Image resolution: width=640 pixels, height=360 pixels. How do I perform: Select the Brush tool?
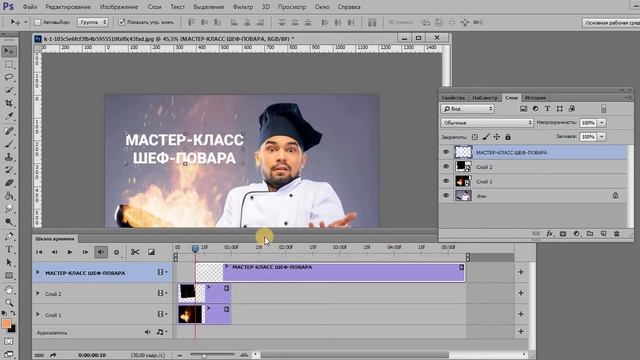point(9,144)
